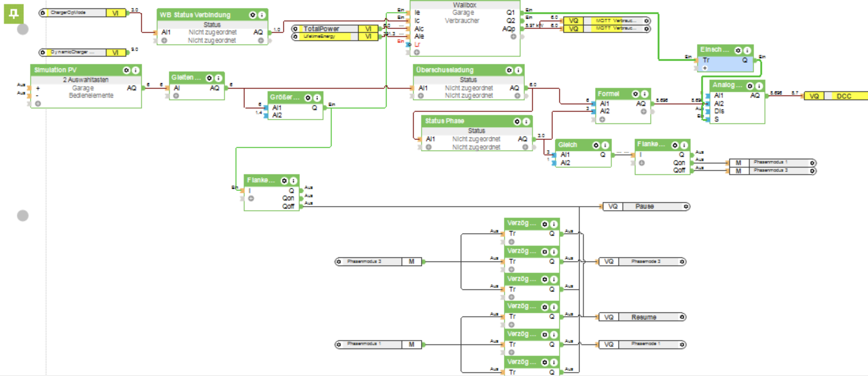Expand plus icon under Gleiten block inputs
868x376 pixels.
[176, 96]
